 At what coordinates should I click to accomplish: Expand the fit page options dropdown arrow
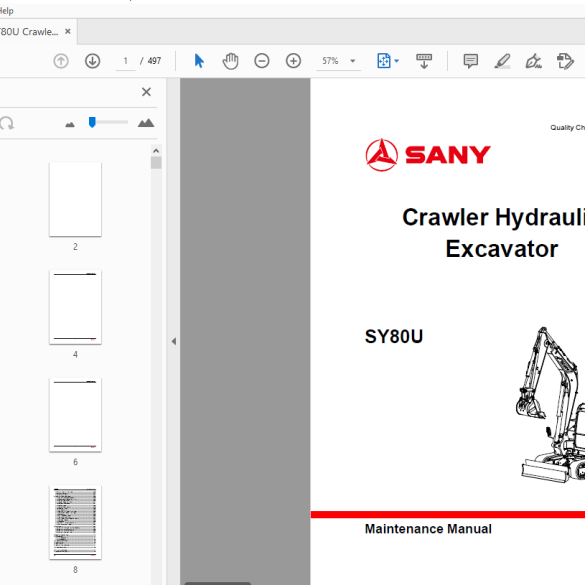tap(397, 61)
